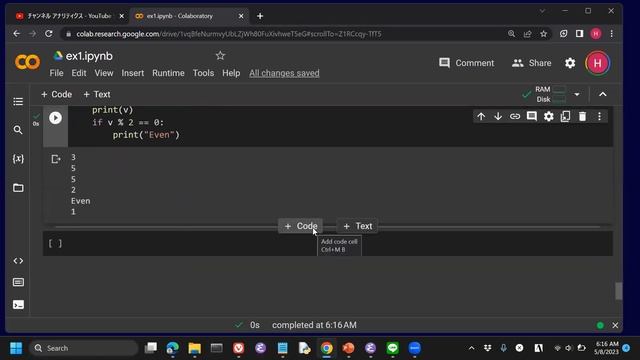Open the Help menu
Image resolution: width=640 pixels, height=360 pixels.
coord(231,73)
